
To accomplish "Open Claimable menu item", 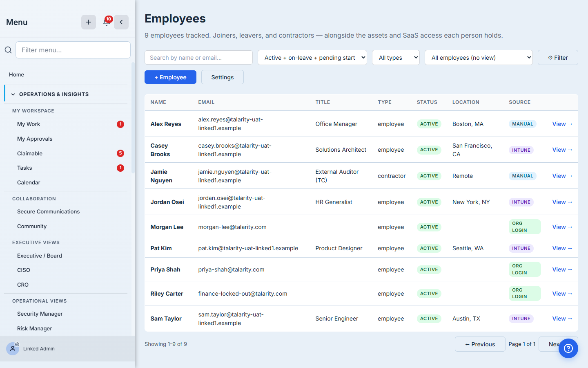I will 30,153.
